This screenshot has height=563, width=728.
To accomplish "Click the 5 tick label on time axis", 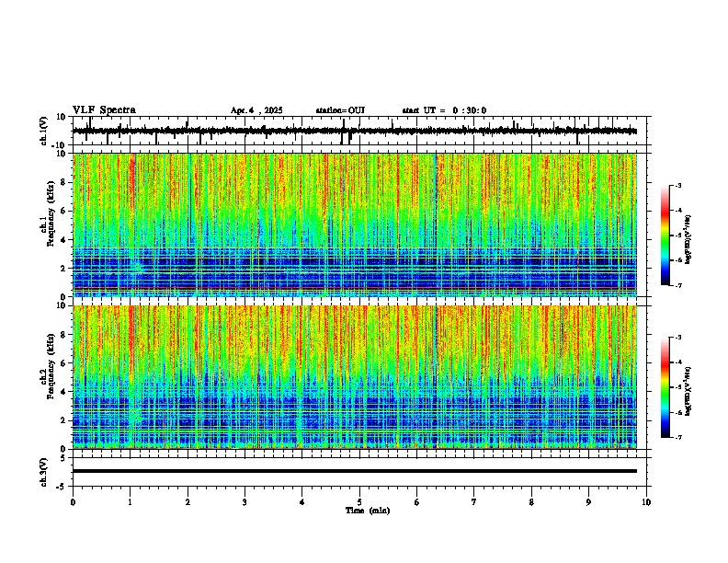I will pyautogui.click(x=359, y=502).
